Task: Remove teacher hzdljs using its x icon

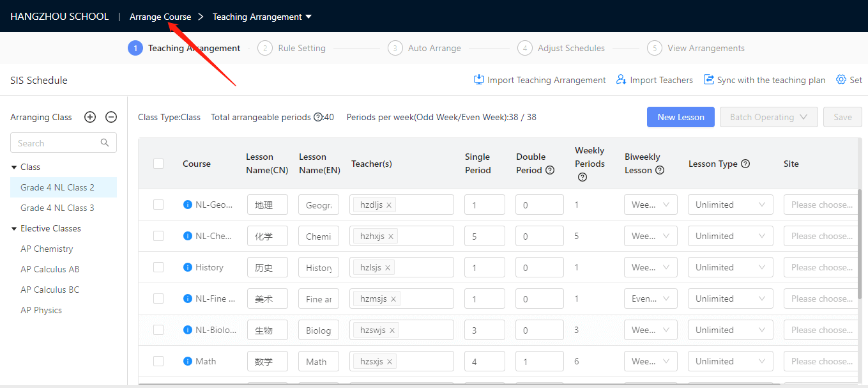Action: click(x=389, y=205)
